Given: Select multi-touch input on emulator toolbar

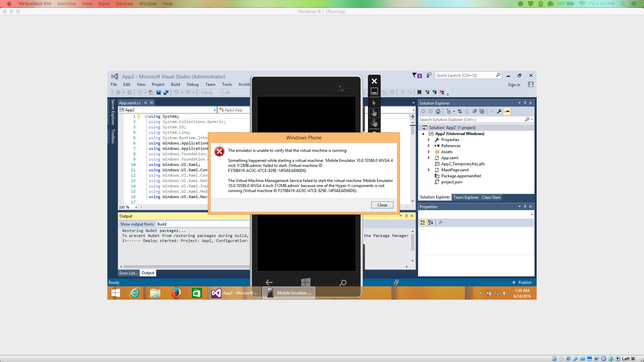Looking at the screenshot, I should tap(374, 123).
